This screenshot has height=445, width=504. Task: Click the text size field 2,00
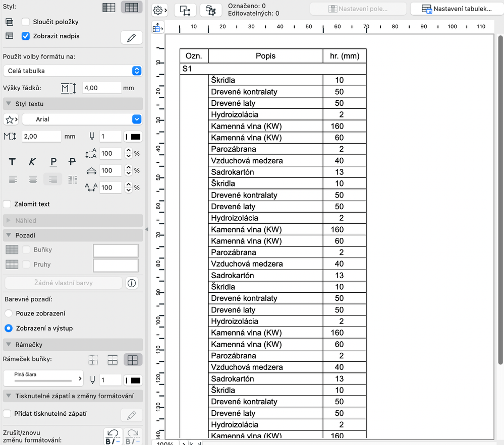tap(41, 137)
